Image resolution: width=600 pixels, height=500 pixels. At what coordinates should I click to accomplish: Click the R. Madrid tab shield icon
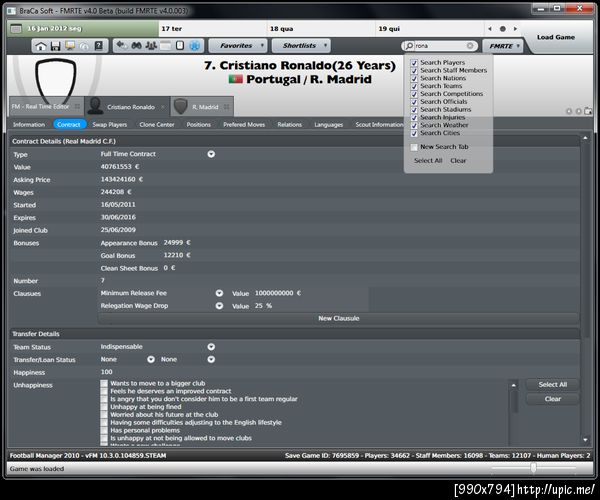[x=181, y=106]
